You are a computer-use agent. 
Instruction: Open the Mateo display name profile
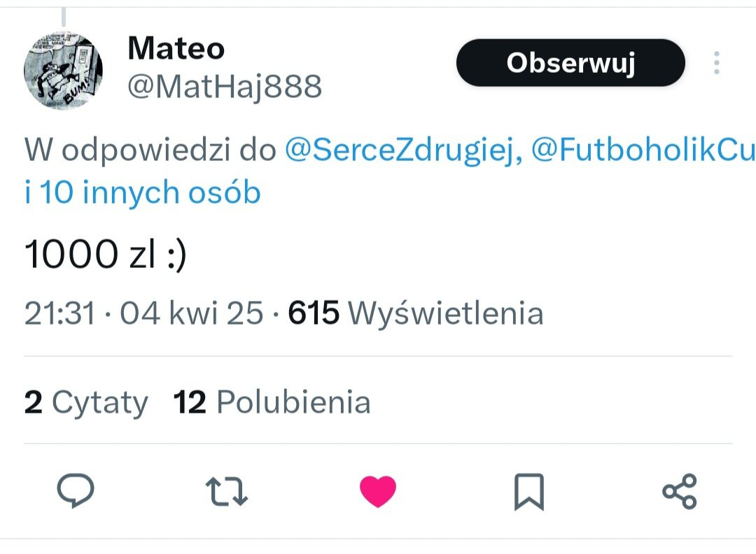pos(176,49)
